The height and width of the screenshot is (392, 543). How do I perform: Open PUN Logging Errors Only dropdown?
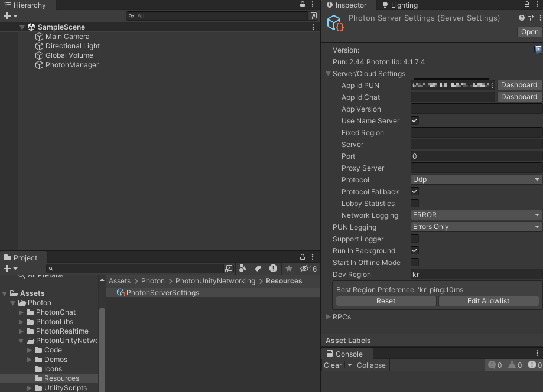point(476,227)
